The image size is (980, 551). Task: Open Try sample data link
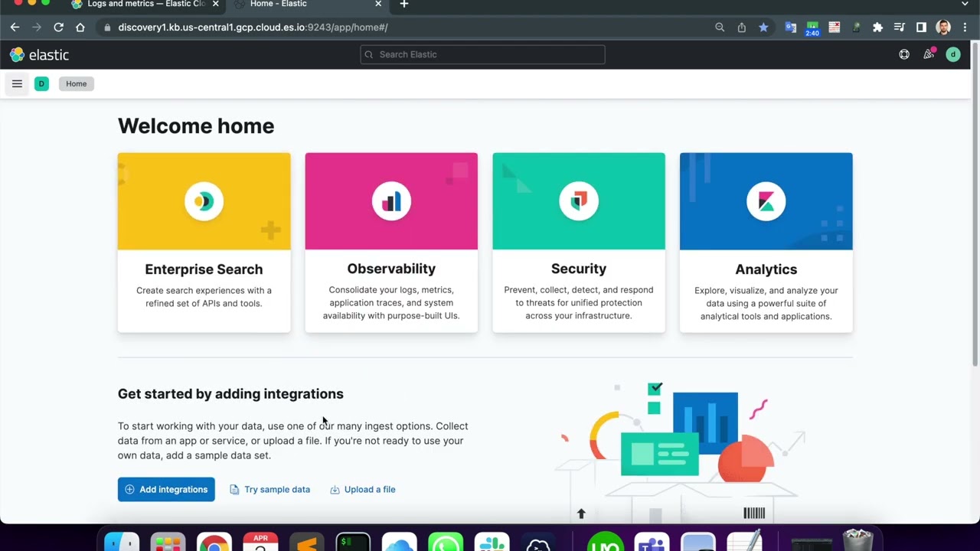[x=269, y=489]
